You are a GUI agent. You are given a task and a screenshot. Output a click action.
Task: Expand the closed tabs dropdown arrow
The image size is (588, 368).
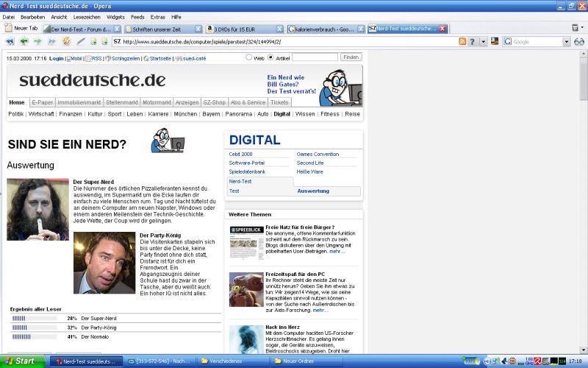coord(582,27)
